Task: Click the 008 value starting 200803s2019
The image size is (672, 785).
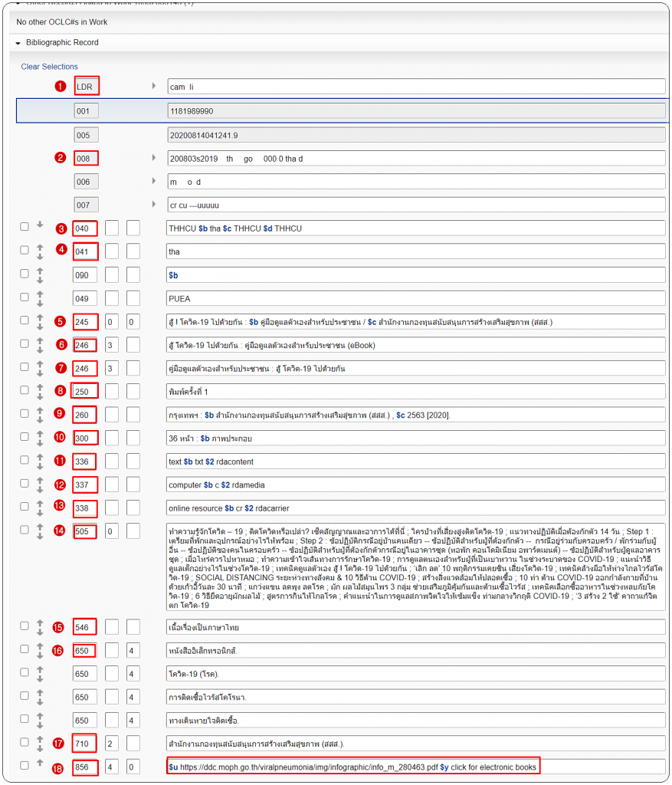Action: [416, 158]
